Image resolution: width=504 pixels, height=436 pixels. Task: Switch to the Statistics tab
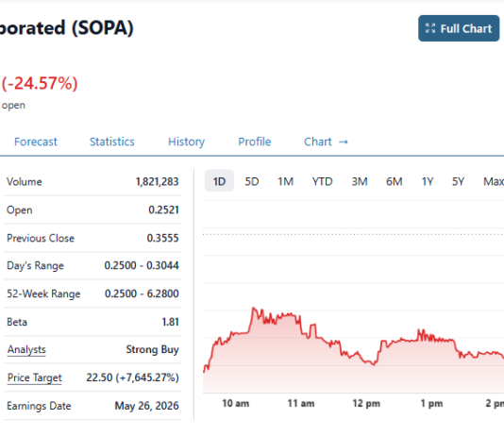(x=112, y=142)
